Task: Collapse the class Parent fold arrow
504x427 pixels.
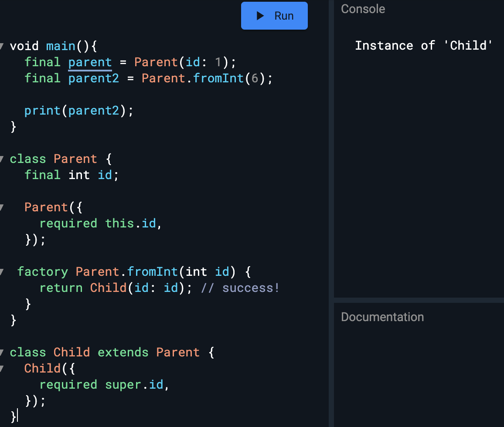Action: (2, 159)
